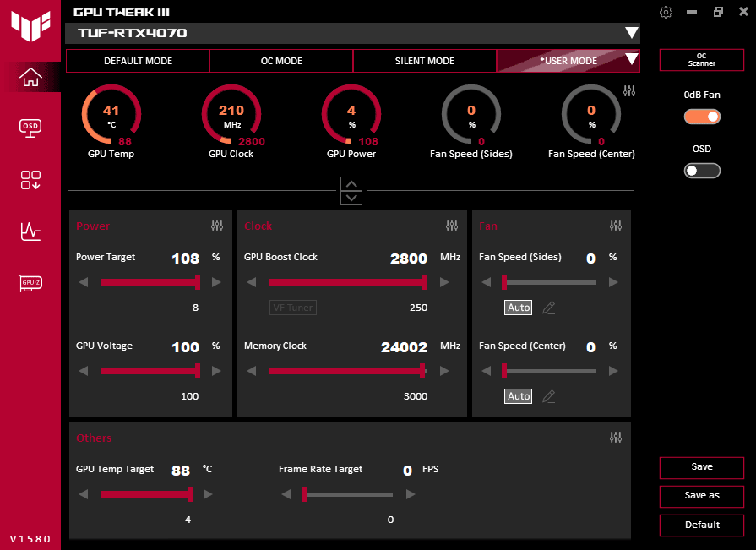This screenshot has height=550, width=756.
Task: Switch to DEFAULT MODE
Action: 138,61
